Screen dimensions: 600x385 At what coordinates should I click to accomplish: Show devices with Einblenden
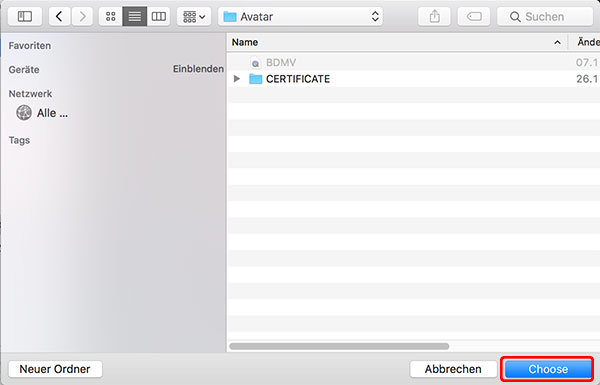198,69
